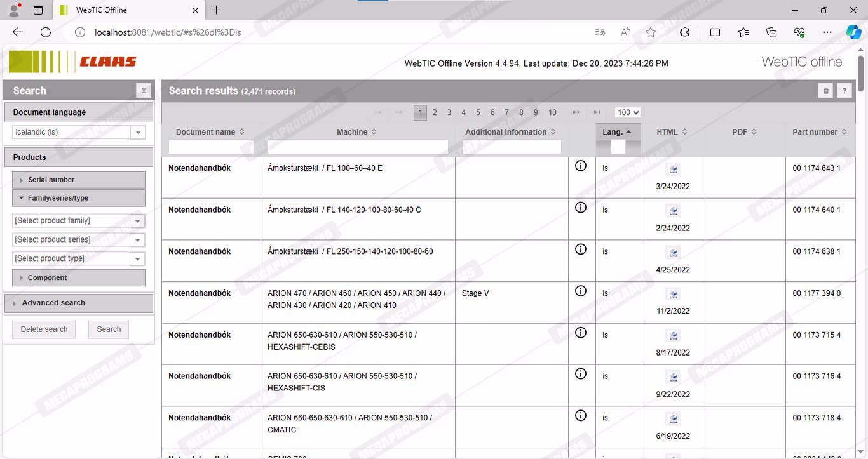This screenshot has width=868, height=459.
Task: Open HTML document dated 6/19/2022
Action: 673,419
